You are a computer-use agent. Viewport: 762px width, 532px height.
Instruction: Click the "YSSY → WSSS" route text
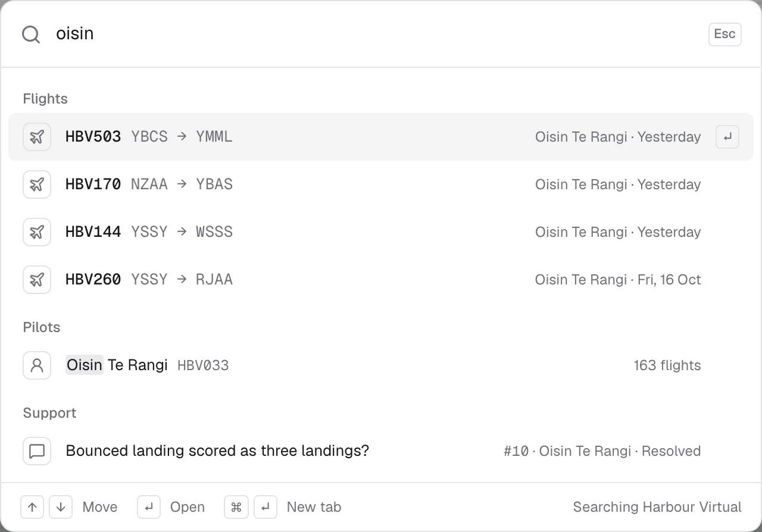point(182,232)
